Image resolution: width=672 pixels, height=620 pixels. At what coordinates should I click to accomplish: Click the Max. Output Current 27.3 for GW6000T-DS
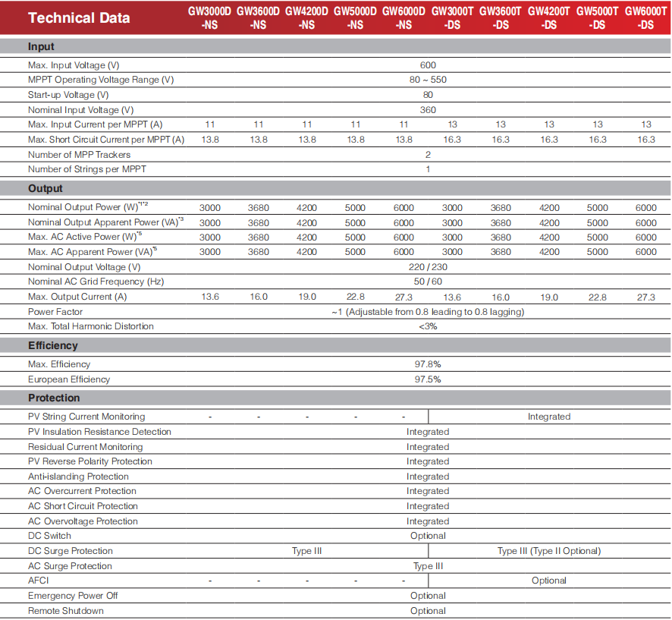pyautogui.click(x=646, y=297)
